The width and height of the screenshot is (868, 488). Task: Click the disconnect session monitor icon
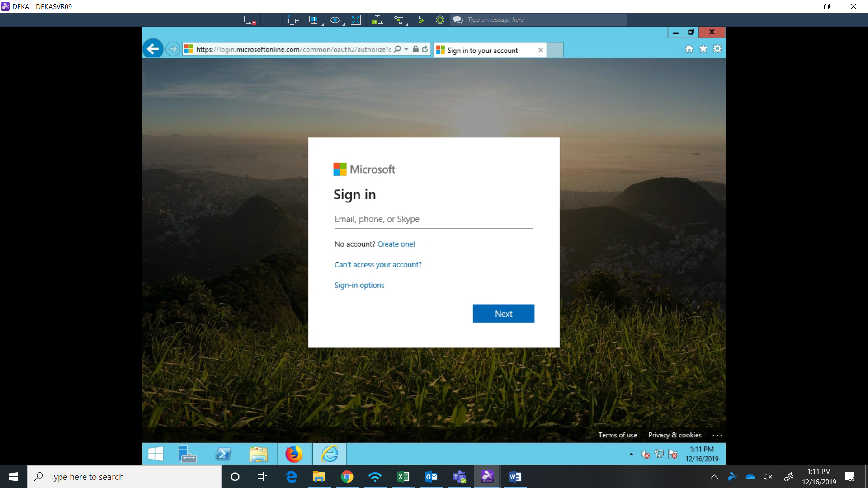[249, 20]
